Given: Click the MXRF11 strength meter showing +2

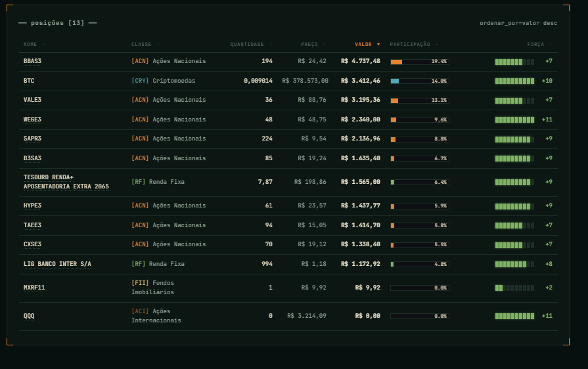Looking at the screenshot, I should [514, 288].
